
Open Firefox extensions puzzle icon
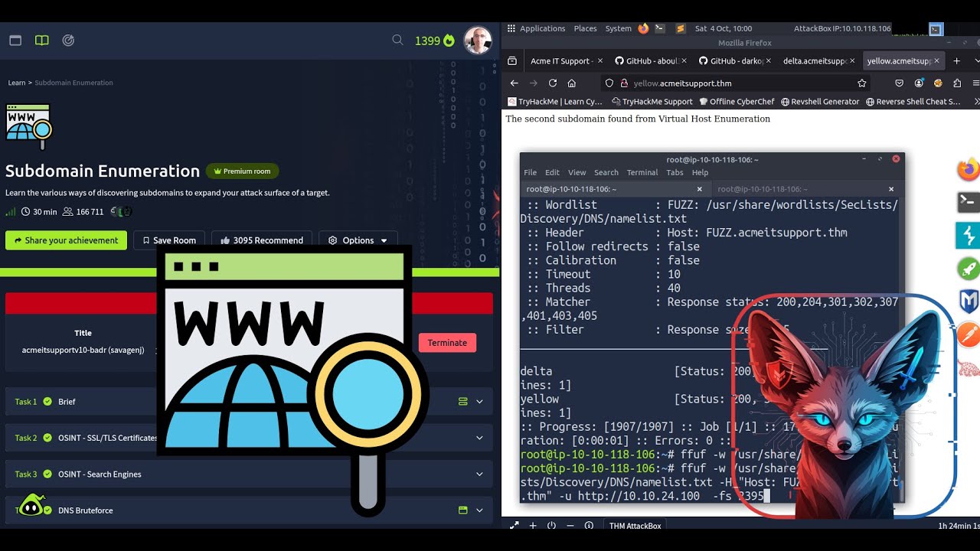(x=957, y=83)
